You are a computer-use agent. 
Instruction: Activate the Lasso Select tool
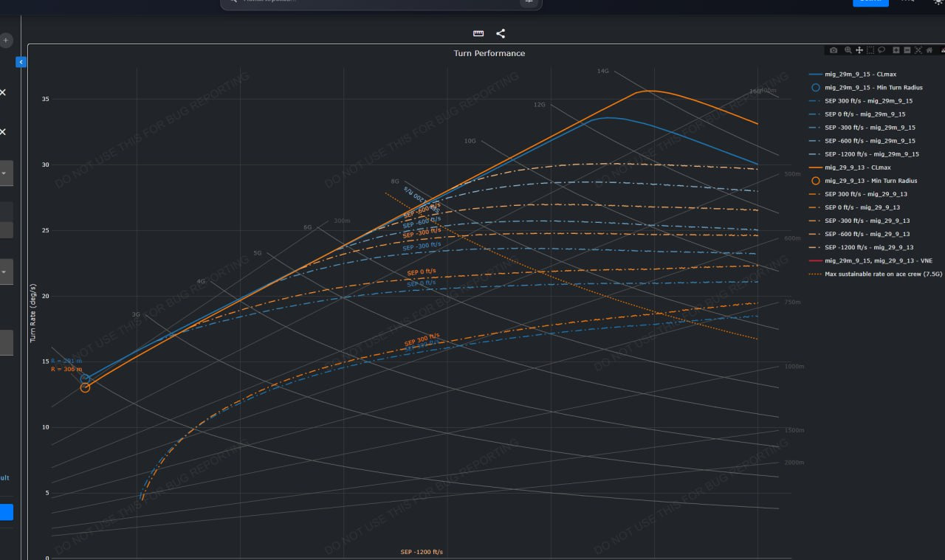(882, 50)
